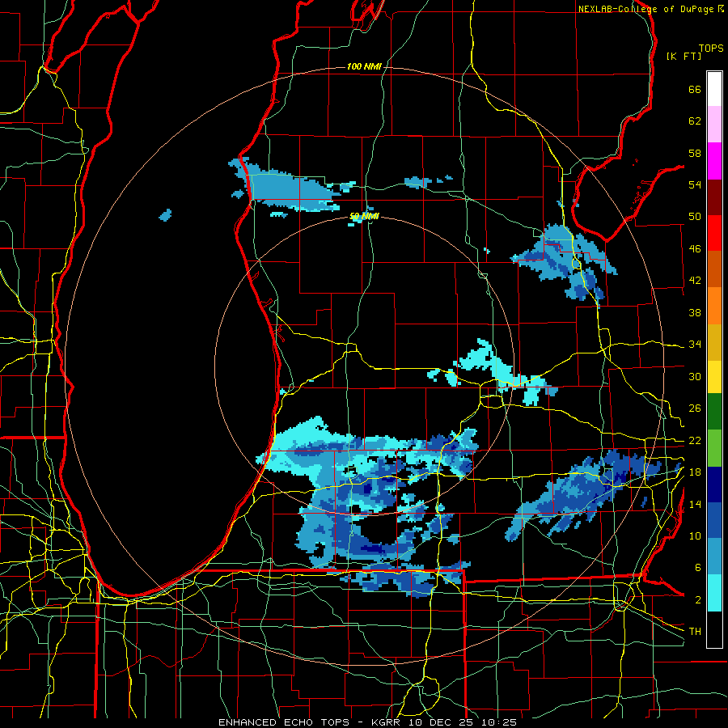728x728 pixels.
Task: Click the bright yellow legend swatch
Action: click(714, 377)
